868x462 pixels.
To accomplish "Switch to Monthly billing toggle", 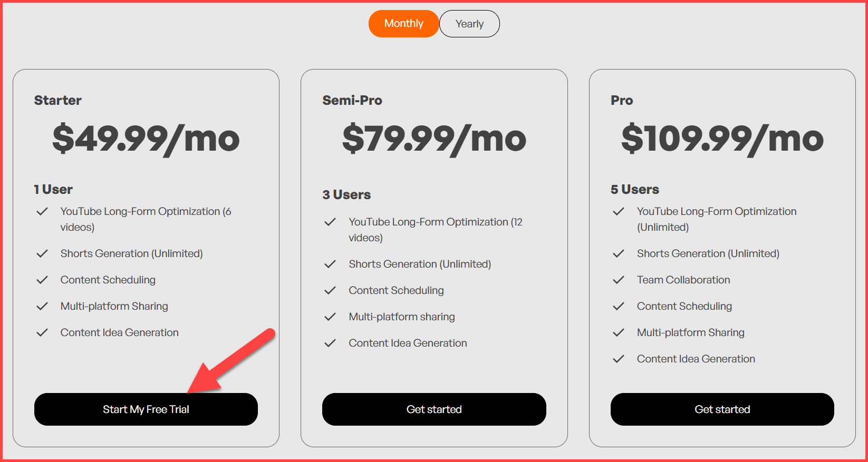I will click(403, 24).
